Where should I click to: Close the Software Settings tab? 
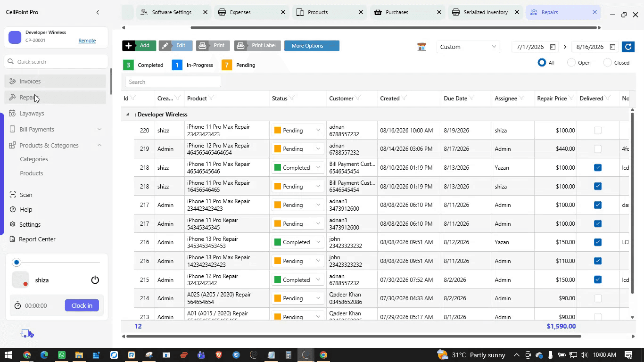pyautogui.click(x=205, y=12)
